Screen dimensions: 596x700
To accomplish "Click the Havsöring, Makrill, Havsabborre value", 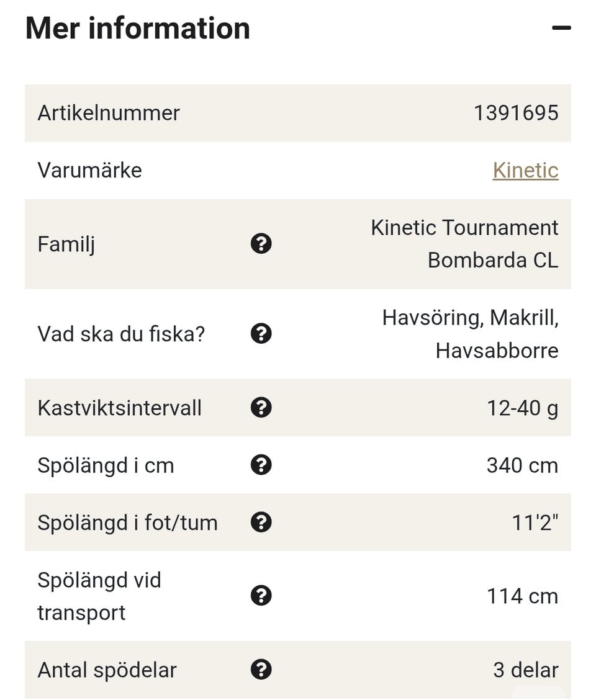I will click(470, 334).
